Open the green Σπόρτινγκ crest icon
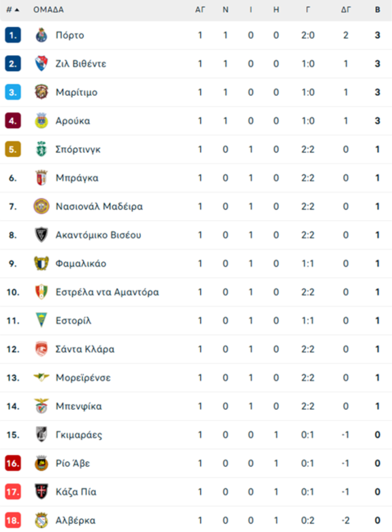Viewport: 392px width, 532px height. point(41,149)
